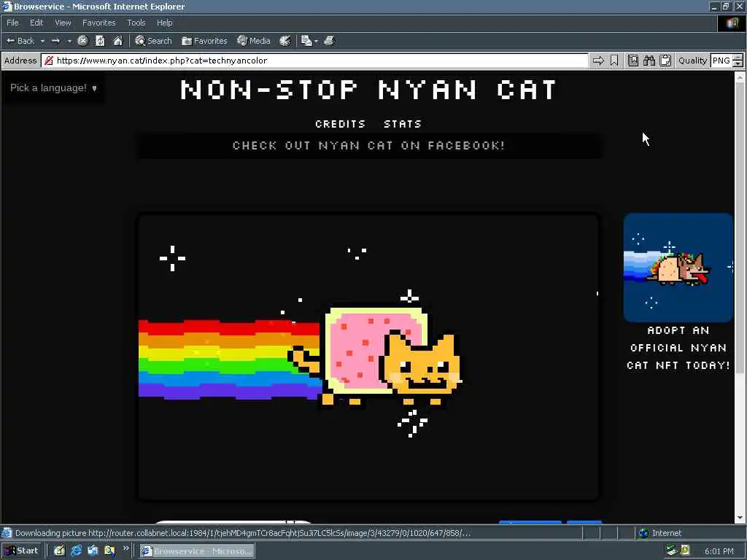
Task: Click the page scrollbar up arrow
Action: [x=740, y=77]
